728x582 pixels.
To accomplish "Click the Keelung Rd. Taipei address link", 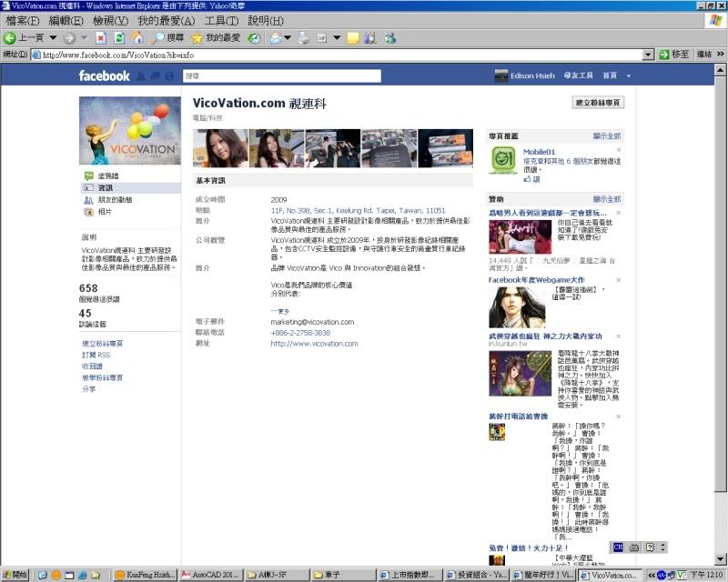I will [358, 211].
